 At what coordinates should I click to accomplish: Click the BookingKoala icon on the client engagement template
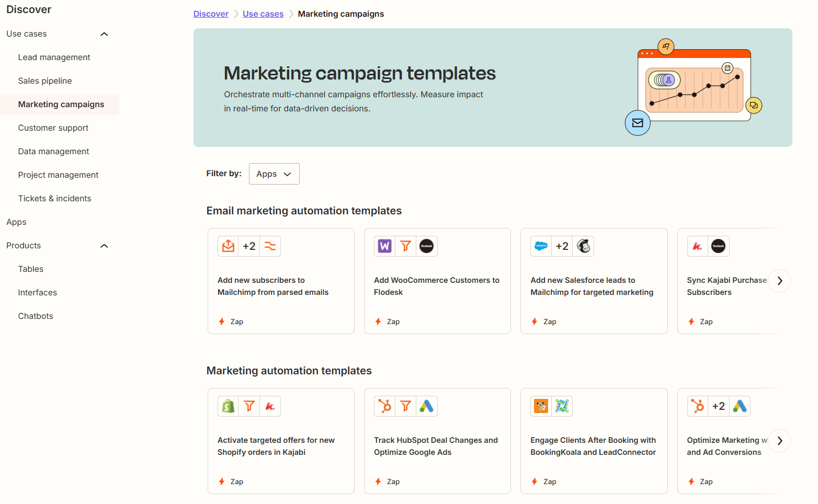(540, 406)
